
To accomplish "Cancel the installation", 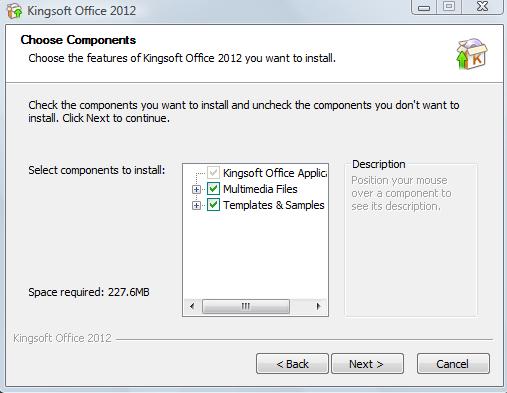I will coord(453,364).
